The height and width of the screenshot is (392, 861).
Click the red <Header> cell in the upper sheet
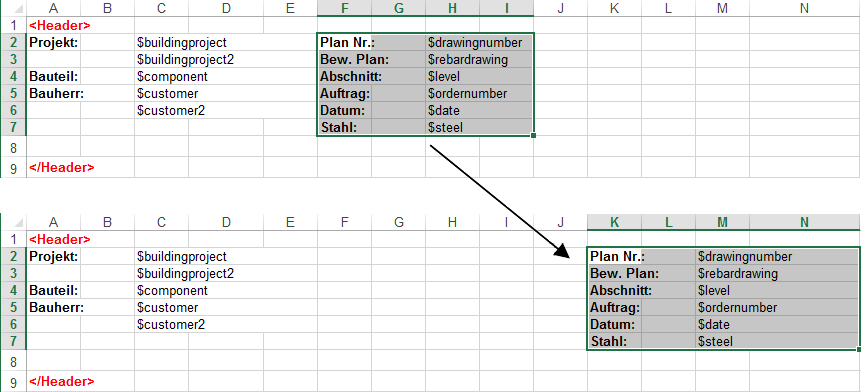[60, 25]
